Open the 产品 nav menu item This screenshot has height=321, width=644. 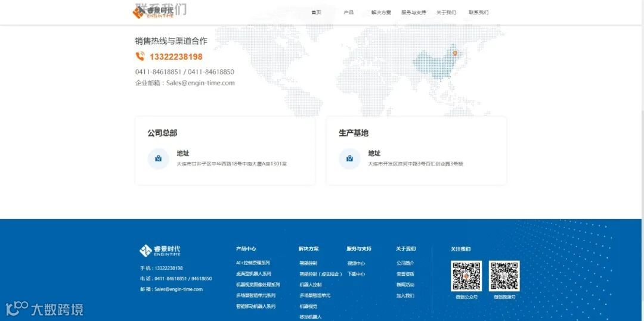click(348, 13)
